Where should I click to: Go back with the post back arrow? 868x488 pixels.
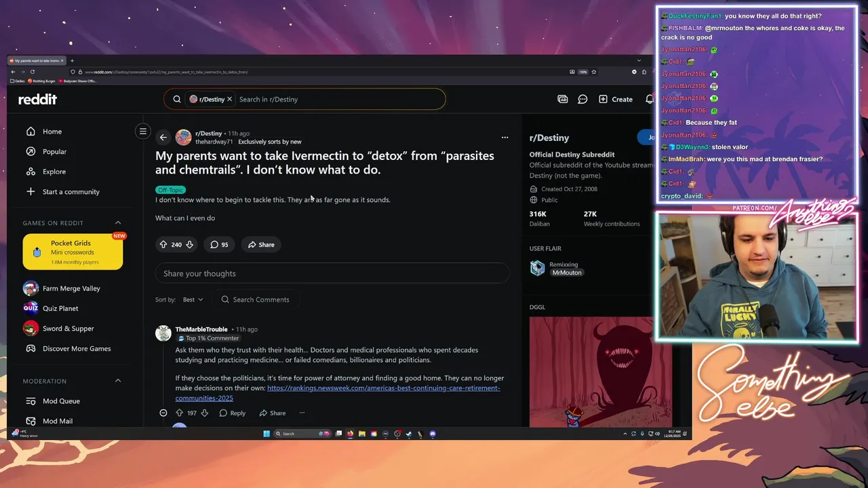coord(163,138)
